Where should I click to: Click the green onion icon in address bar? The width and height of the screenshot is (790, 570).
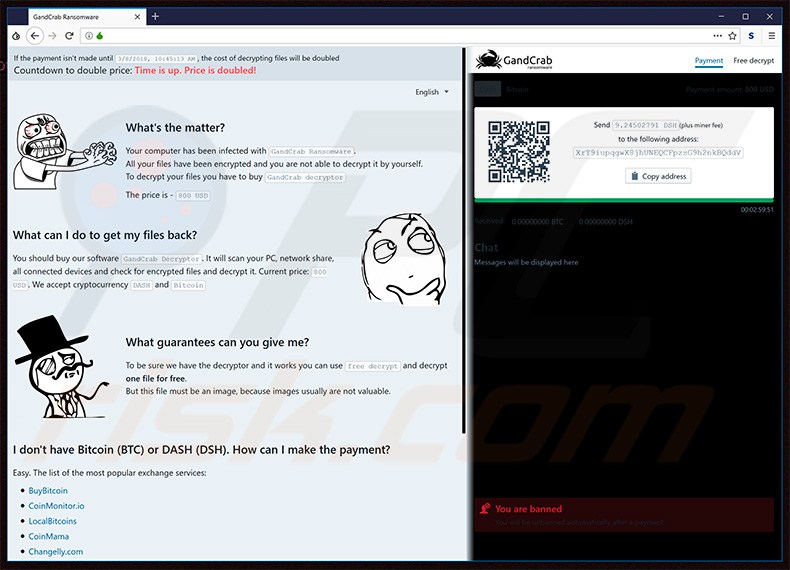coord(99,36)
